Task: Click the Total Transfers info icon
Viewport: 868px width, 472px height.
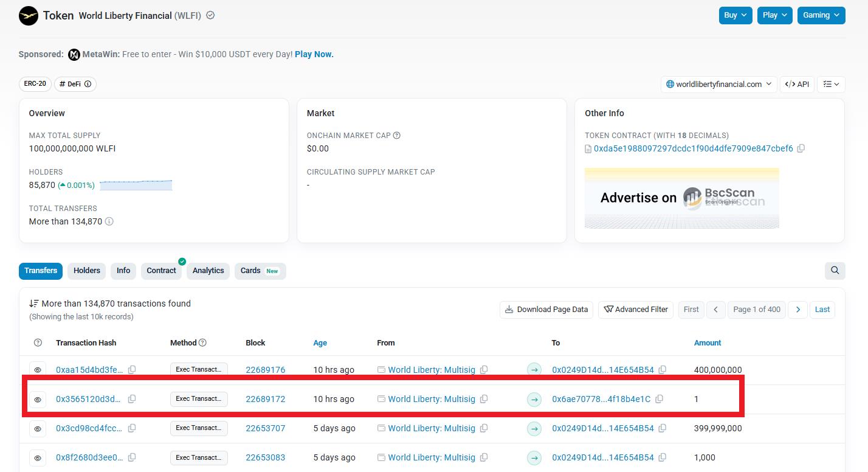Action: tap(109, 221)
